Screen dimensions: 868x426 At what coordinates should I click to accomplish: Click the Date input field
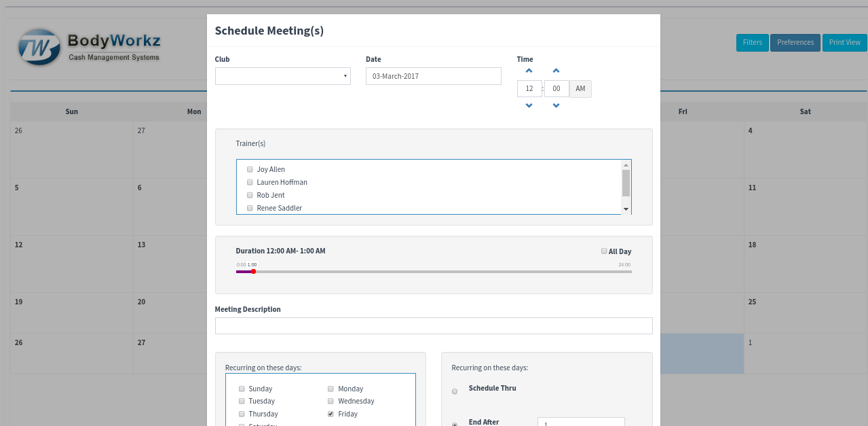434,76
